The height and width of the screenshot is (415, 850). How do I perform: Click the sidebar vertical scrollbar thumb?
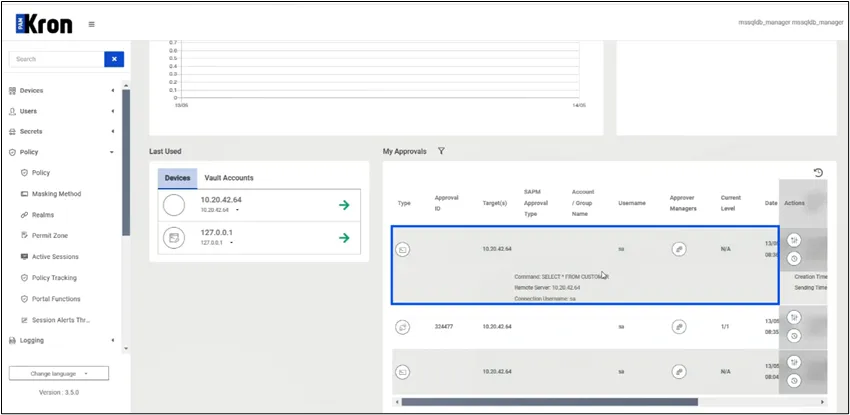point(126,163)
